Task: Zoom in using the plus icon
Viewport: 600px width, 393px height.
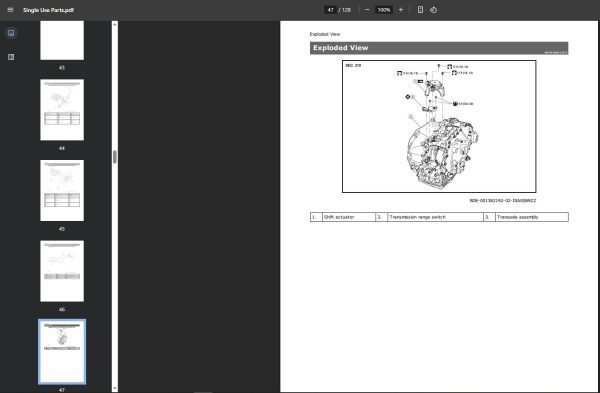Action: [x=401, y=10]
